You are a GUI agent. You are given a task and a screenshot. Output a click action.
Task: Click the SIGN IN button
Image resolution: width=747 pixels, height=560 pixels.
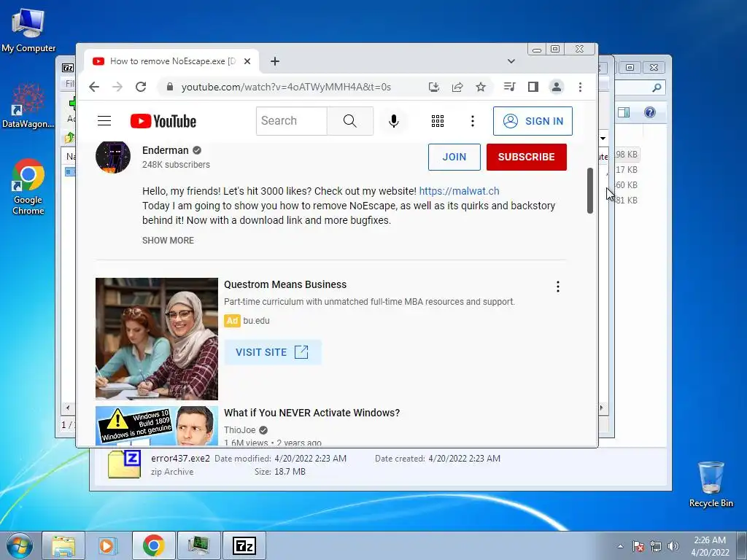[x=533, y=121]
